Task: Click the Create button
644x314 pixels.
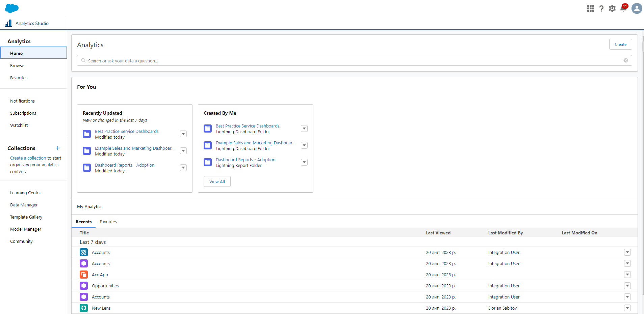Action: pyautogui.click(x=620, y=44)
